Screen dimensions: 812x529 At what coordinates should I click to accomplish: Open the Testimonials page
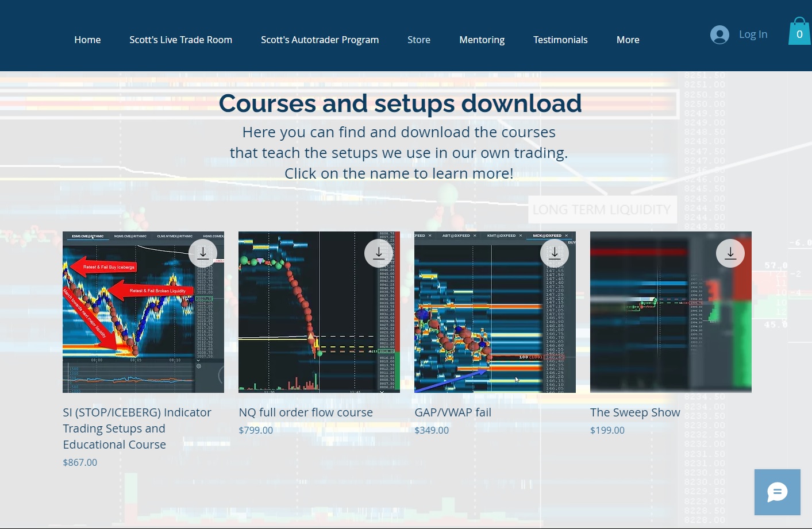[560, 40]
